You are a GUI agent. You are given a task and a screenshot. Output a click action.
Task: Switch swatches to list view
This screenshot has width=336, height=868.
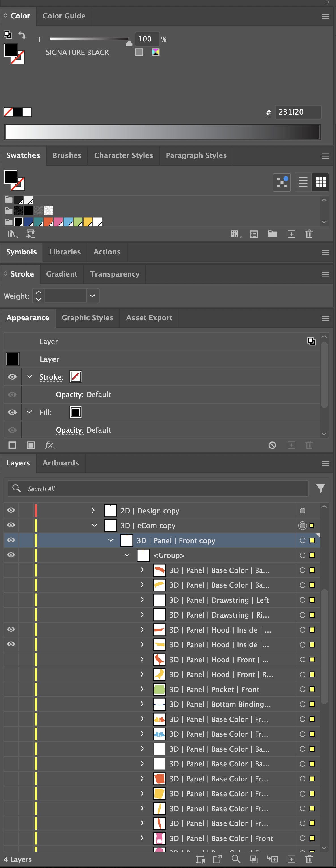click(303, 182)
